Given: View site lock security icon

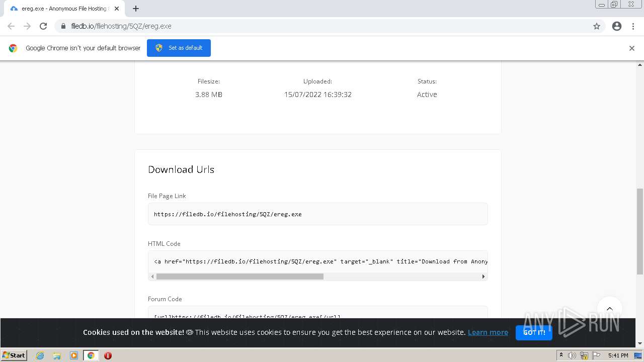Looking at the screenshot, I should [63, 26].
